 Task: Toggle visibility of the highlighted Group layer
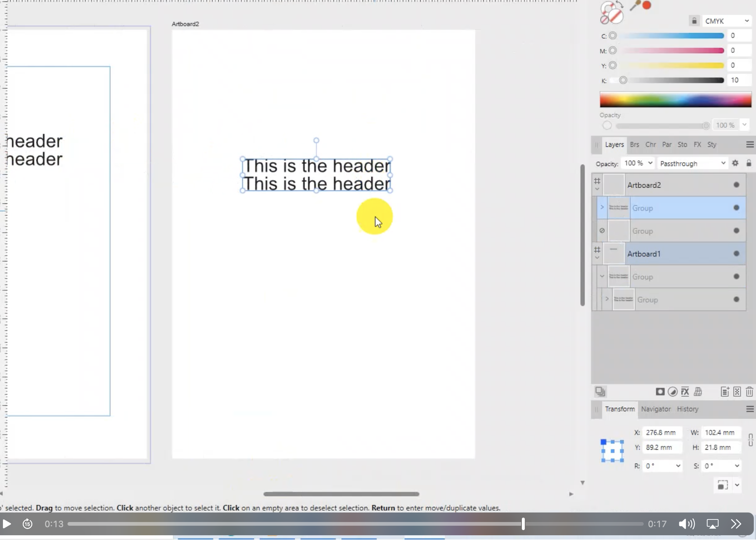tap(736, 208)
